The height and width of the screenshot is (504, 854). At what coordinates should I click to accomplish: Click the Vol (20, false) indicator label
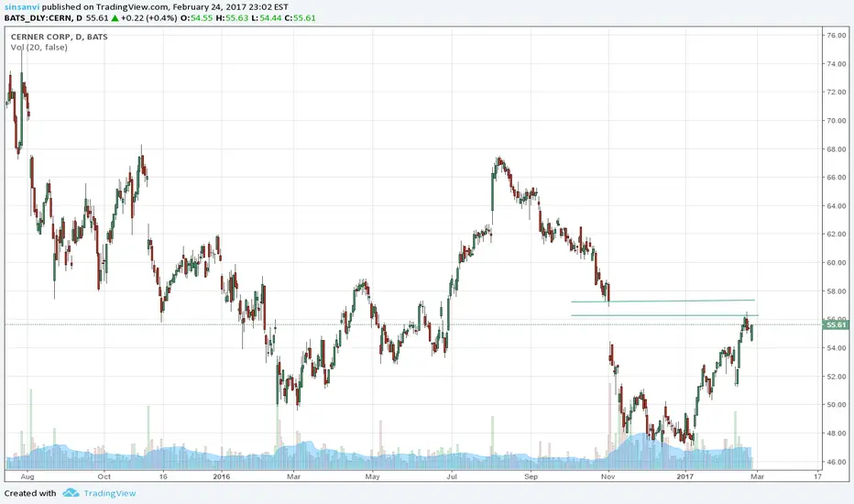point(39,48)
